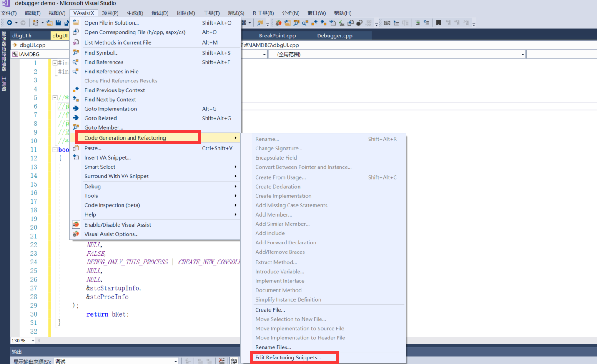Viewport: 597px width, 364px height.
Task: Choose Open File in Solution... menu item
Action: [155, 23]
